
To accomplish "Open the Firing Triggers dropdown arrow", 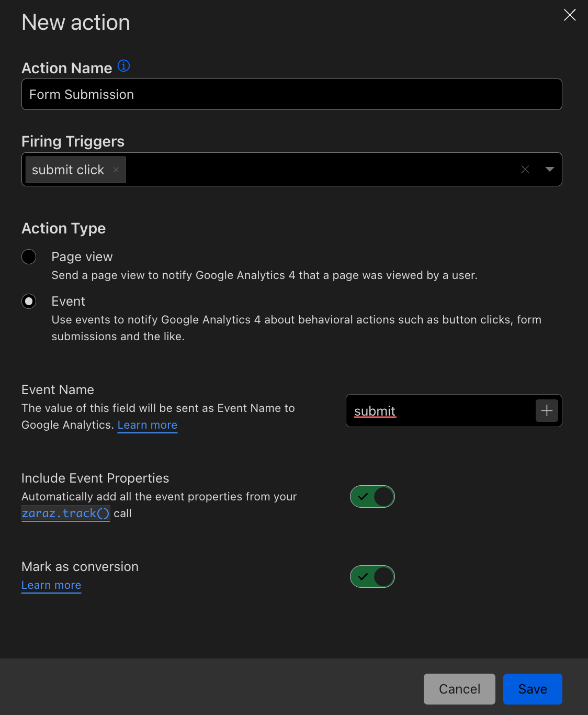I will tap(549, 169).
